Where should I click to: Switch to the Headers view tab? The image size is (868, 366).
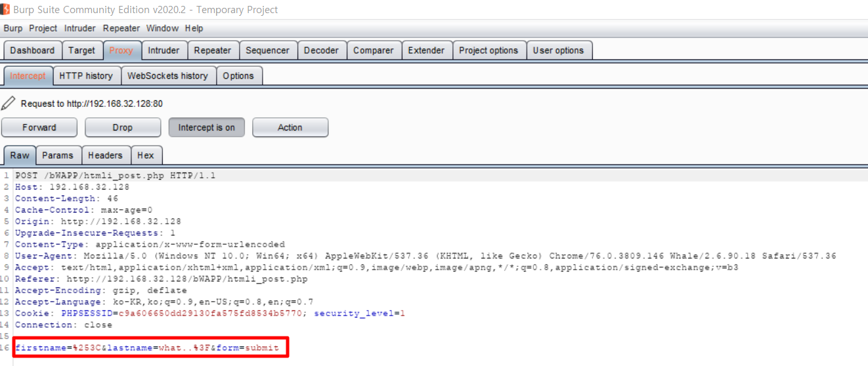(x=105, y=155)
